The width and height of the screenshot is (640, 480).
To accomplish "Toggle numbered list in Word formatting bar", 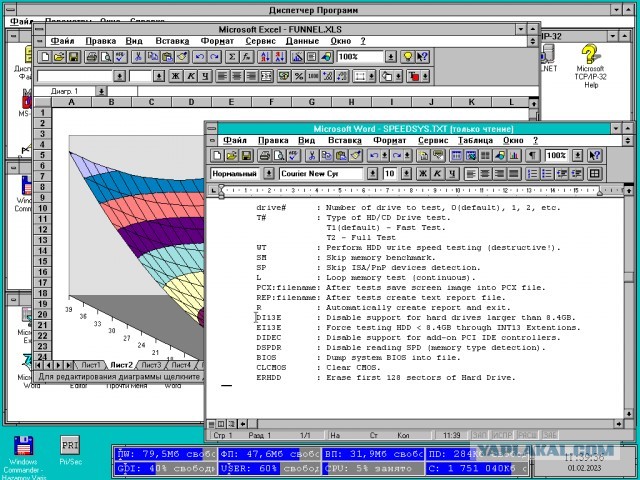I will click(533, 174).
